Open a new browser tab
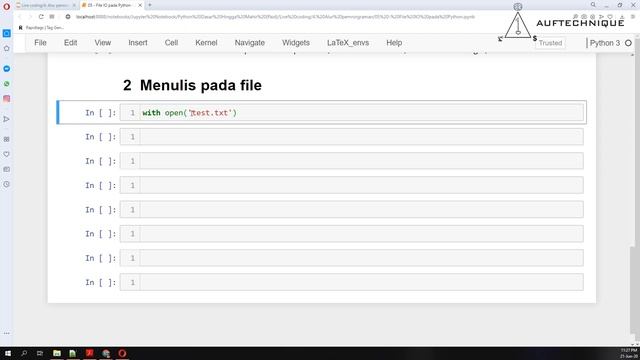 (150, 5)
